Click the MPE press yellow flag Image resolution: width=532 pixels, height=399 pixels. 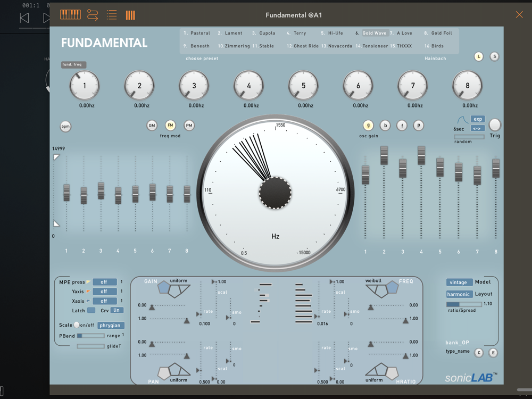click(x=88, y=282)
